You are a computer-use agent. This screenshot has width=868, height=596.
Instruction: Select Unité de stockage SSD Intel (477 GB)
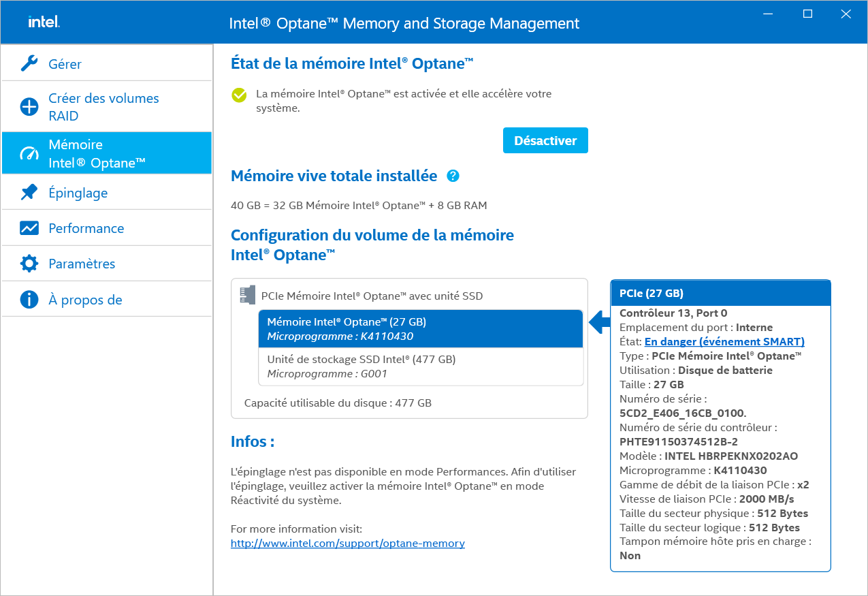pos(421,366)
